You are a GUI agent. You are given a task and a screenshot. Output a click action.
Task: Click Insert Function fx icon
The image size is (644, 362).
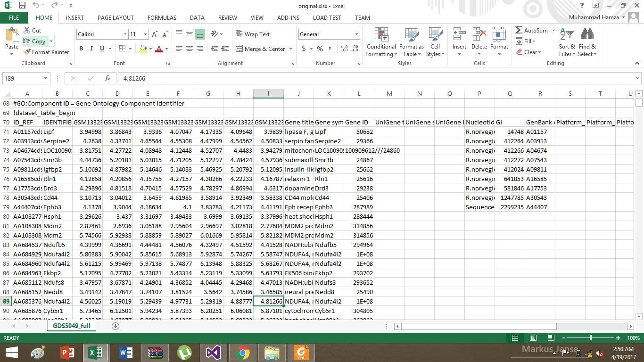(107, 78)
